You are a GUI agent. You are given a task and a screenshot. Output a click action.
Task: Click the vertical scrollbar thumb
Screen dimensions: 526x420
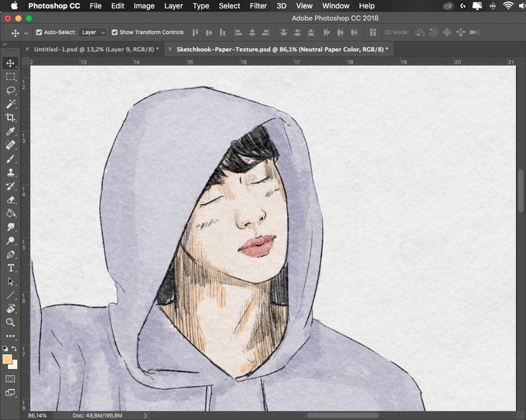521,190
